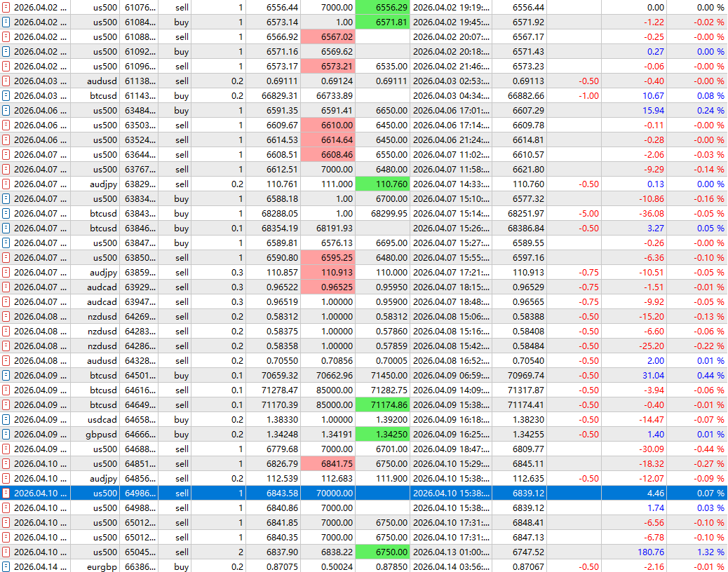This screenshot has height=572, width=728.
Task: Click the green 71174.86 take-profit cell
Action: pyautogui.click(x=382, y=404)
